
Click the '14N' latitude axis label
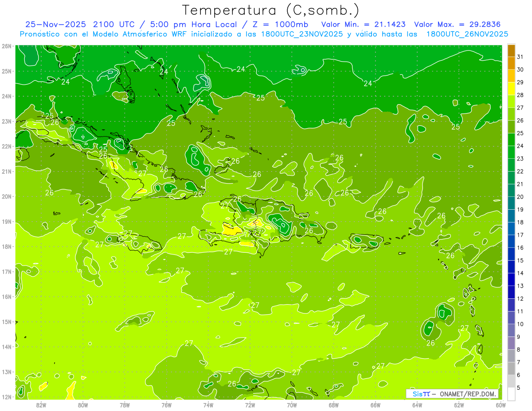click(x=6, y=347)
